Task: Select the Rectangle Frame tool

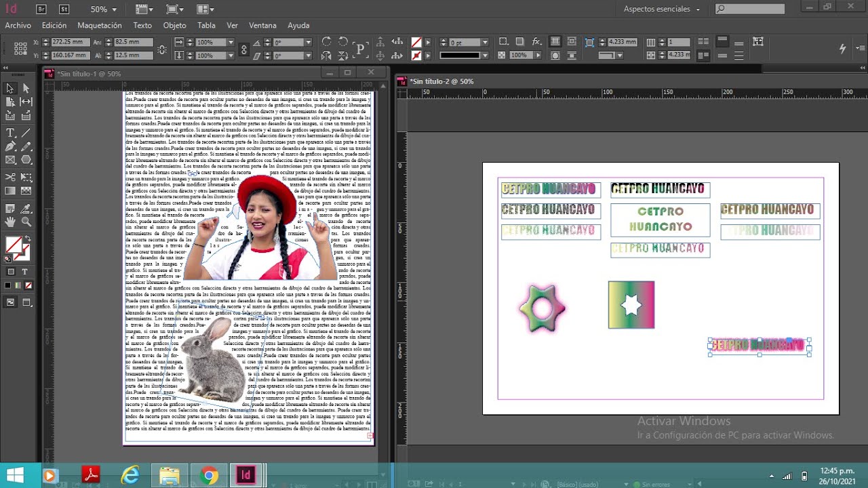Action: [10, 161]
